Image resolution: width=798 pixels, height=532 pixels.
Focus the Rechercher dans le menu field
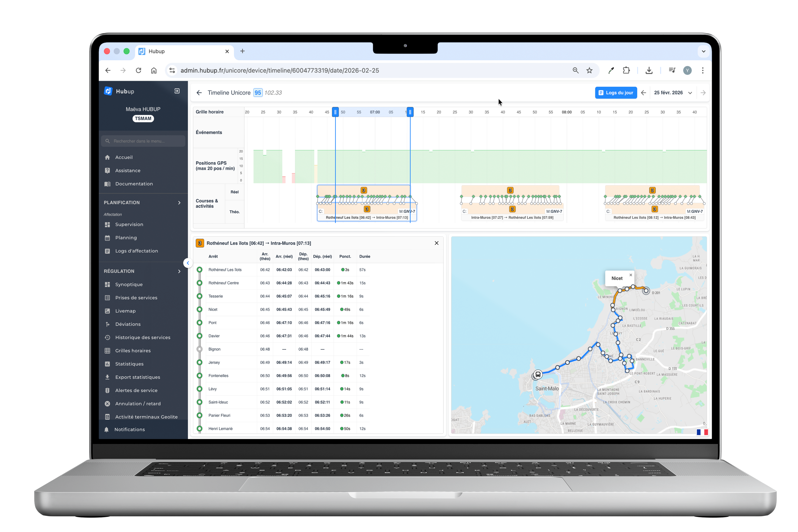pyautogui.click(x=143, y=141)
